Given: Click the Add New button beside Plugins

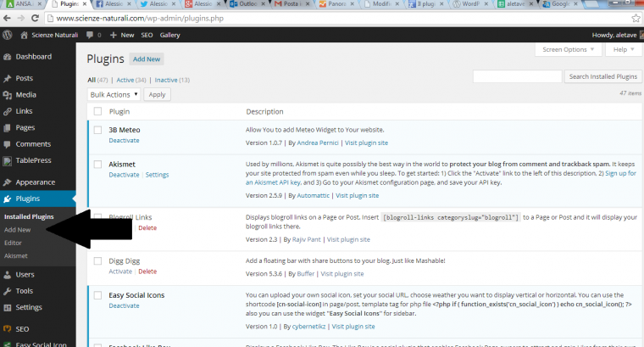Looking at the screenshot, I should 147,59.
